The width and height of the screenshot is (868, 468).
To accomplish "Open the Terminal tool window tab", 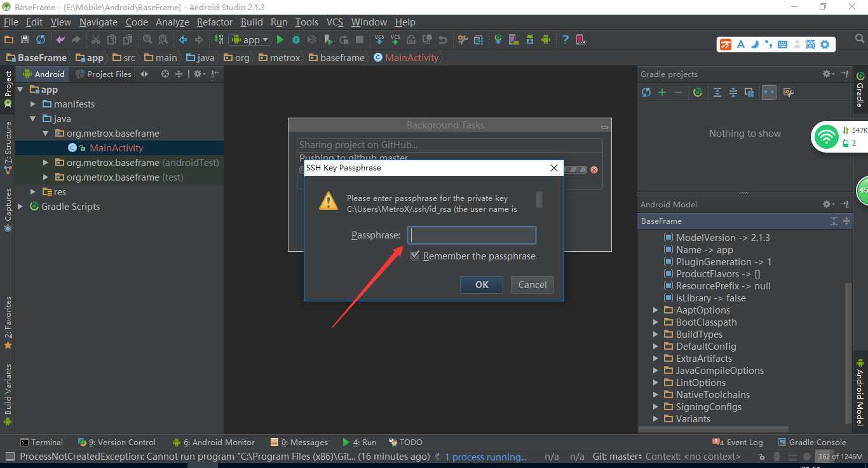I will click(41, 442).
